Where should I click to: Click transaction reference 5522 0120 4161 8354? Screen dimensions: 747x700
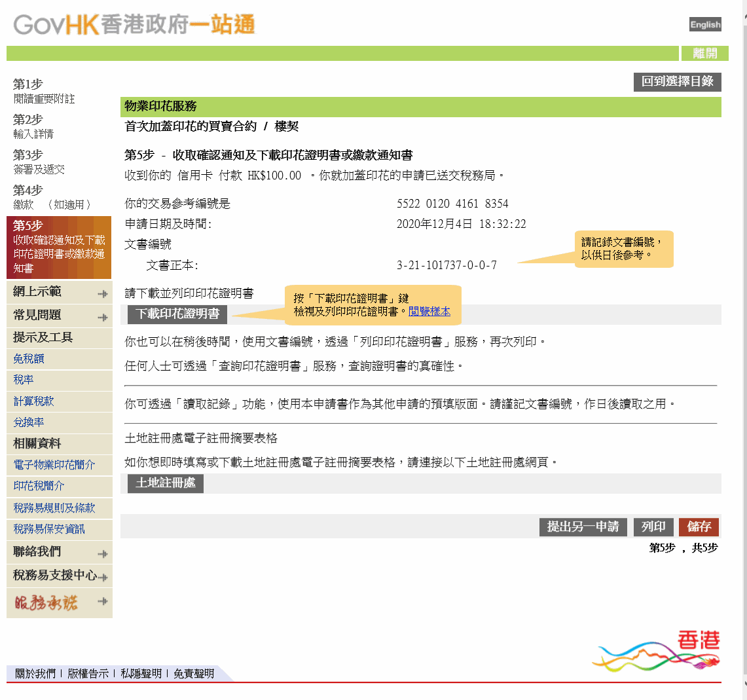pyautogui.click(x=452, y=204)
